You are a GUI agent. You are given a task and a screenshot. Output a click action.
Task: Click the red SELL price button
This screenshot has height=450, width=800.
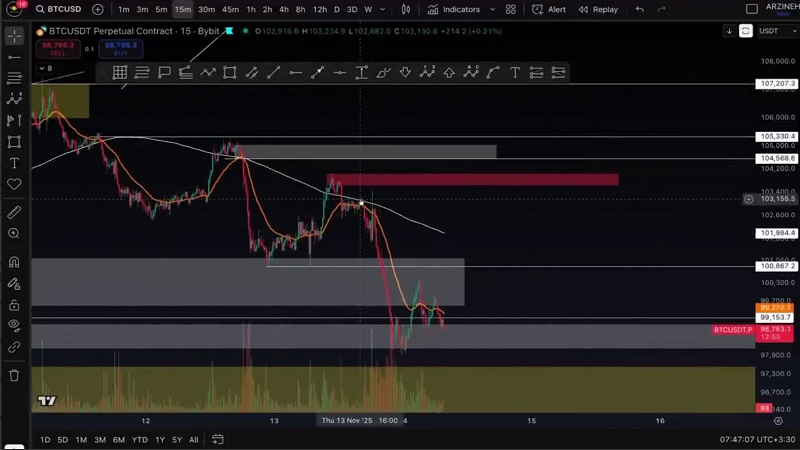(58, 48)
